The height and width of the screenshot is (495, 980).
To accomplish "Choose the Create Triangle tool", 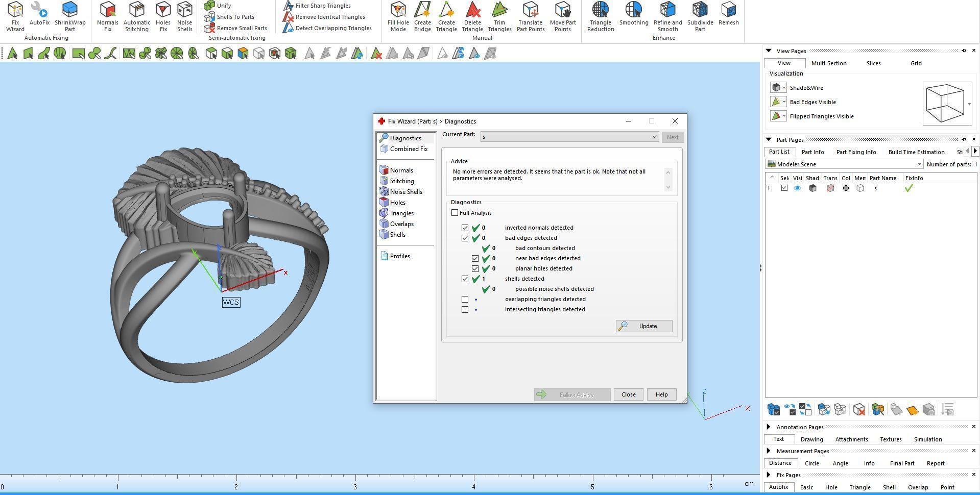I will click(446, 16).
